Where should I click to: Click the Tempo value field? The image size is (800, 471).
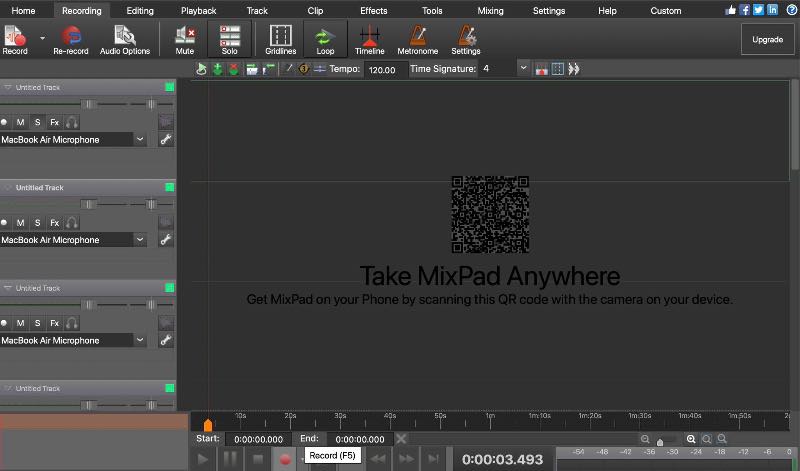point(384,70)
